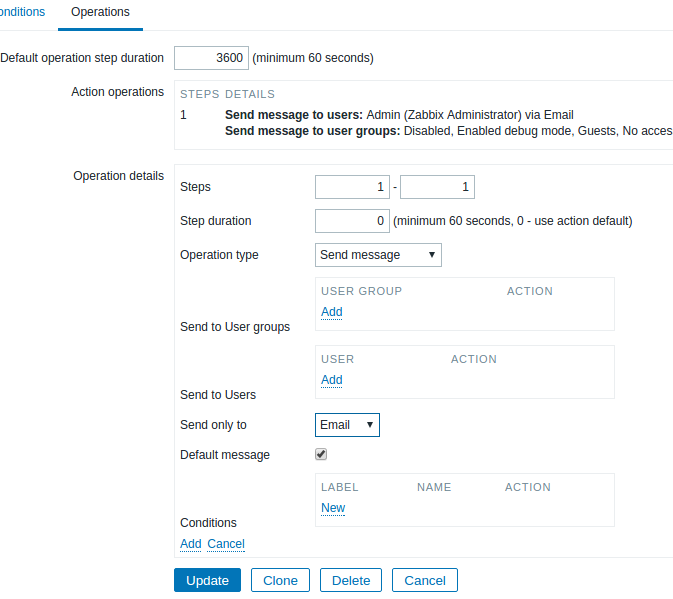Create a New operation condition
This screenshot has height=599, width=673.
click(333, 508)
